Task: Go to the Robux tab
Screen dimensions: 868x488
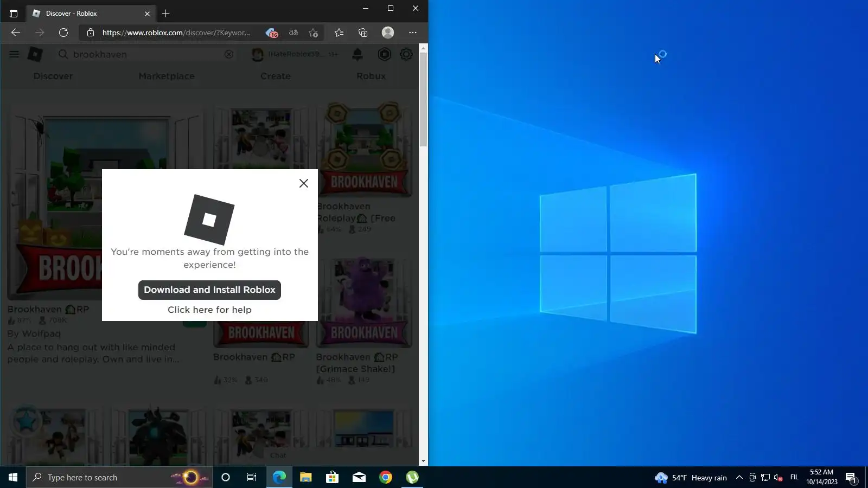Action: (371, 76)
